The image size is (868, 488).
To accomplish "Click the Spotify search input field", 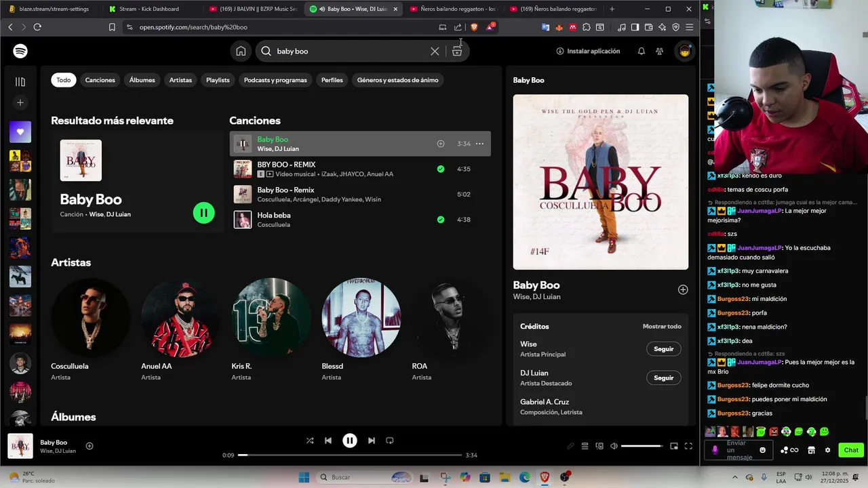I will click(351, 51).
